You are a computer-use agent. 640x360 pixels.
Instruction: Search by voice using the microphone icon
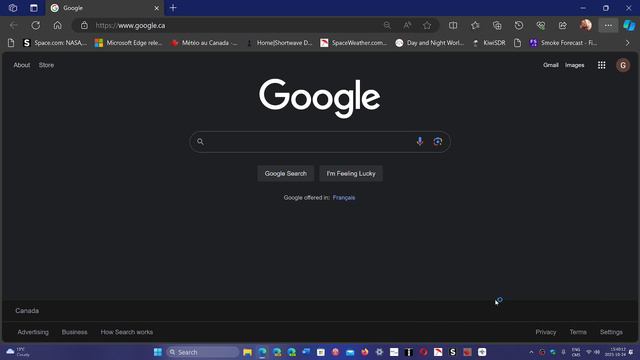click(x=420, y=142)
